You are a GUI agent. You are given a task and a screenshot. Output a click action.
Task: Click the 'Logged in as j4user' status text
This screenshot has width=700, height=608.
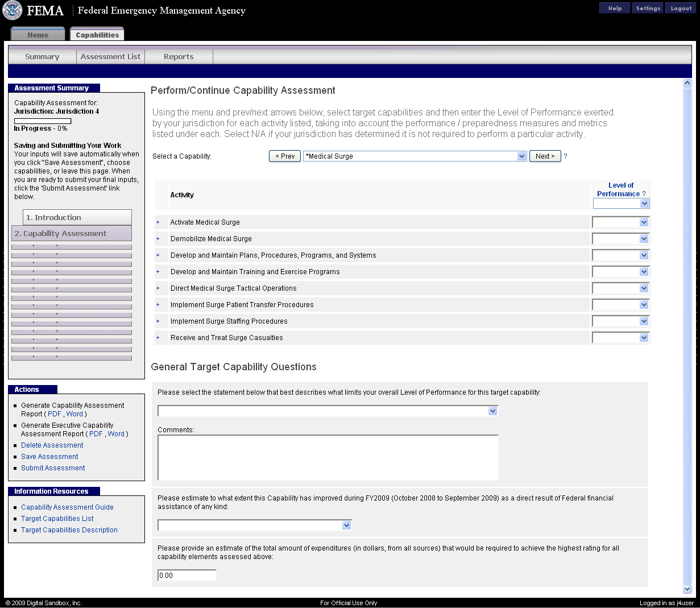[666, 603]
